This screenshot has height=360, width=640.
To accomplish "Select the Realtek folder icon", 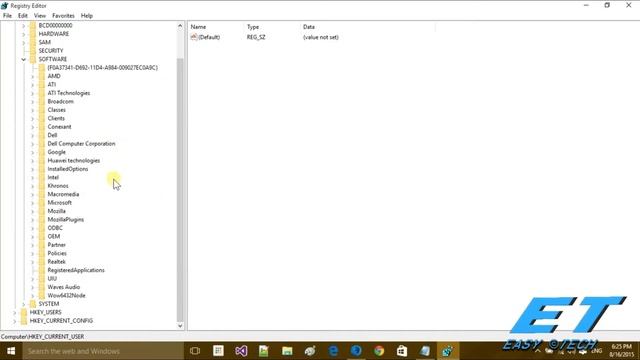I will [x=42, y=262].
